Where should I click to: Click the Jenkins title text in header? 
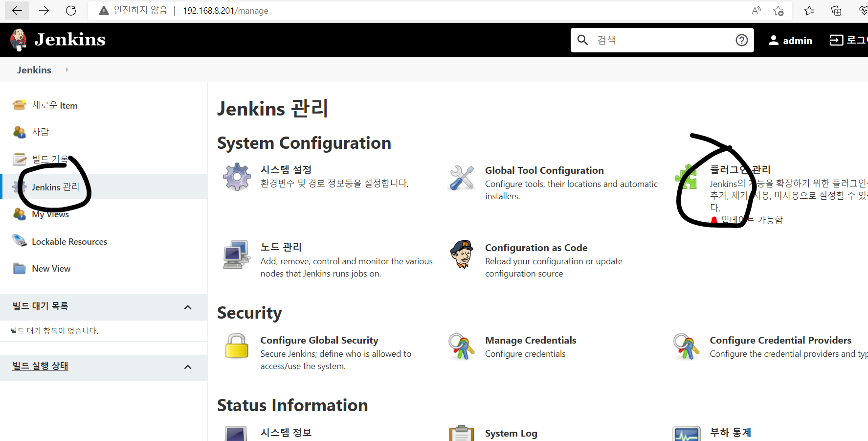[70, 39]
